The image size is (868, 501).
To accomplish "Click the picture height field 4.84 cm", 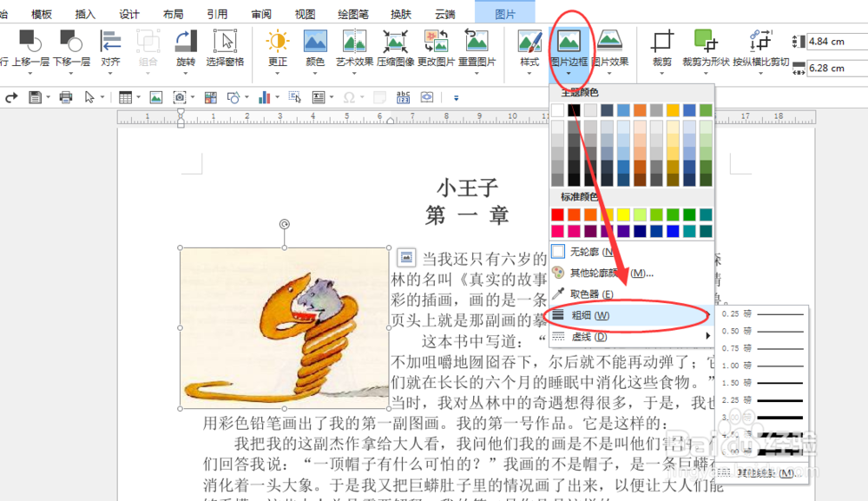I will [837, 41].
